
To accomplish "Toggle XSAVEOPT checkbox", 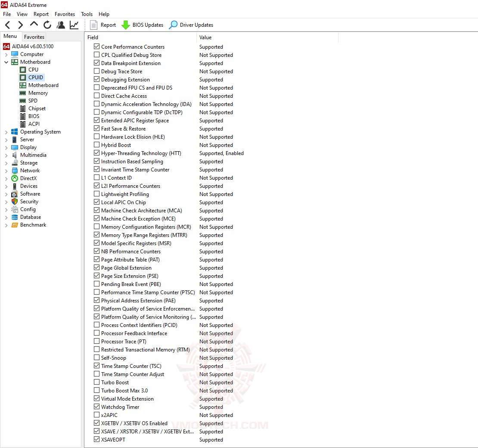I will [x=96, y=439].
